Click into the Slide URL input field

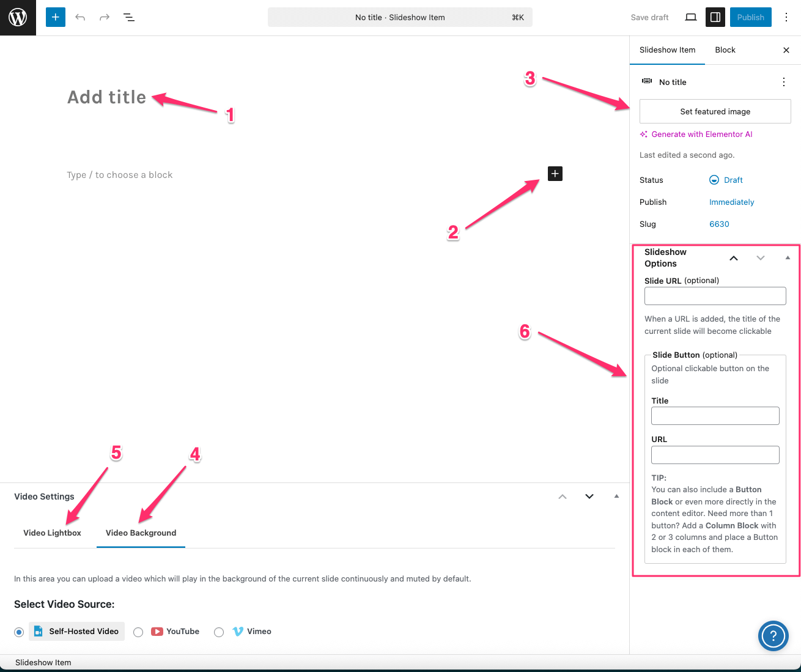[x=715, y=296]
